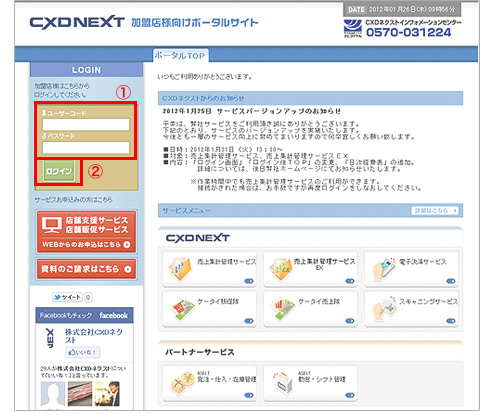Click the blue arrow on the 電子決済サービス card
Screen dimensions: 500x414
(451, 281)
